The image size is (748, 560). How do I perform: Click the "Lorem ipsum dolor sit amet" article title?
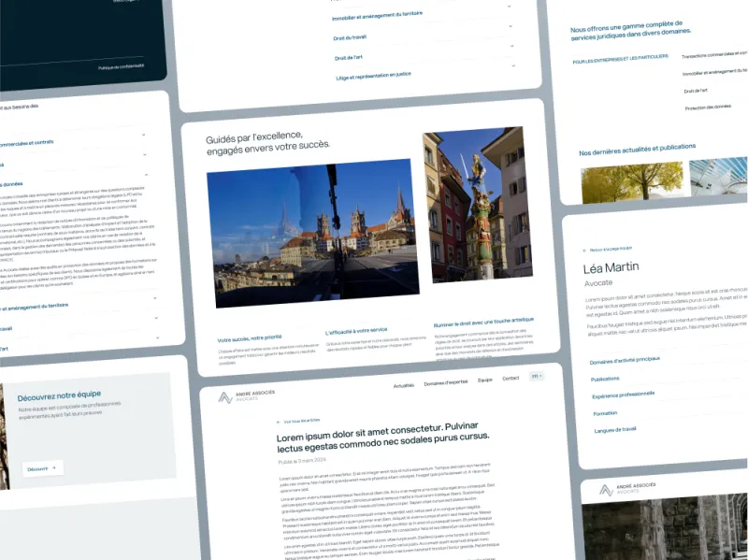(383, 437)
